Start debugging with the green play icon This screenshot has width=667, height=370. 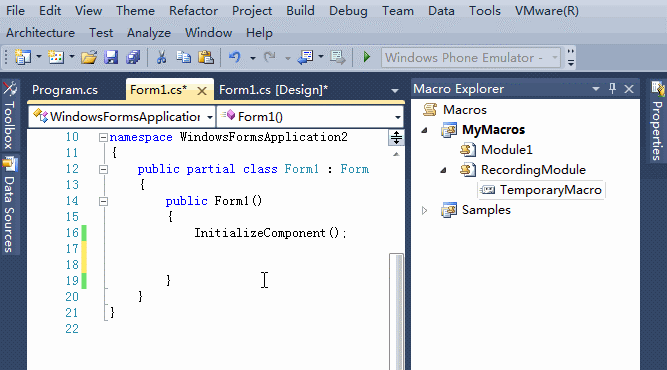[x=367, y=57]
